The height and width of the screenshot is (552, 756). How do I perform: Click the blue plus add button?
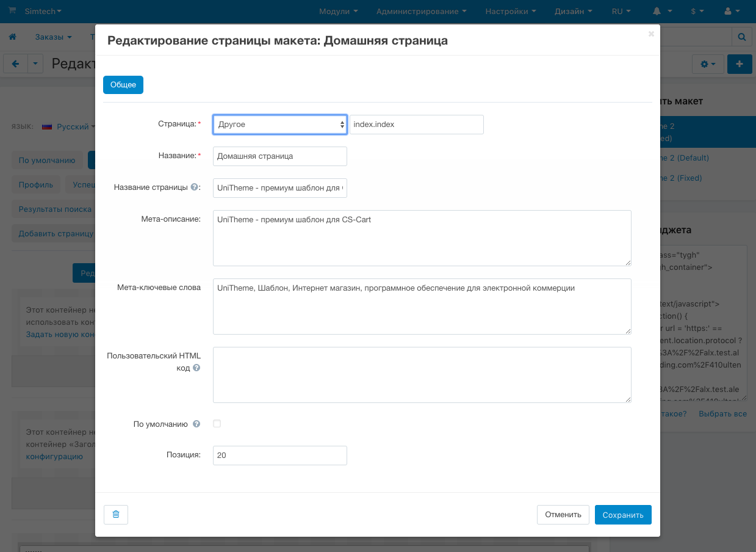[x=740, y=64]
